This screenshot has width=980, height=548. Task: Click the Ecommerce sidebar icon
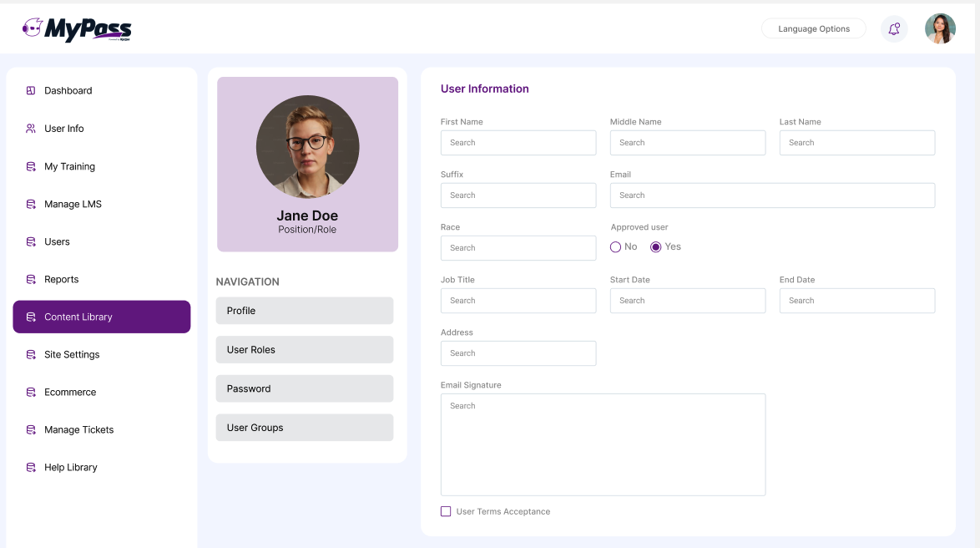coord(31,393)
